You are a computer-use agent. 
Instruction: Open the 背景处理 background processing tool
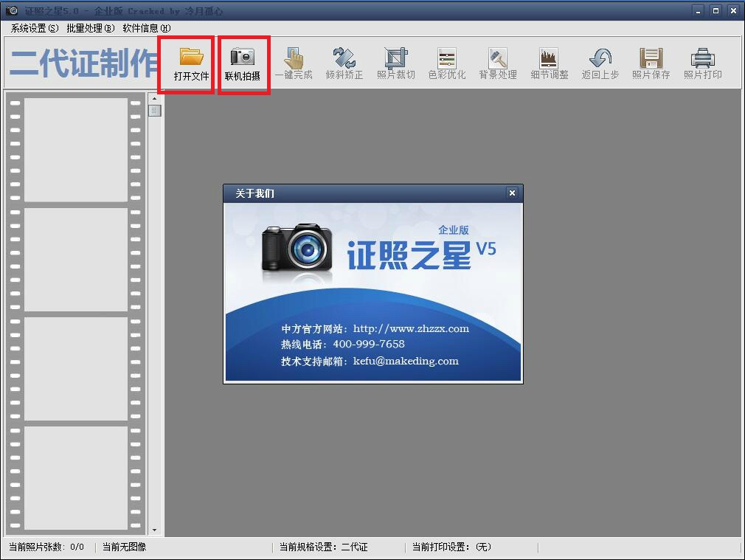coord(498,63)
